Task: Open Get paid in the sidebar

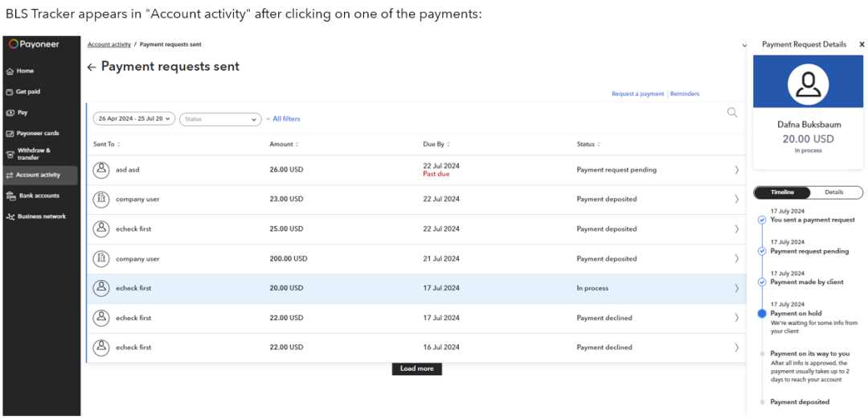Action: [28, 92]
